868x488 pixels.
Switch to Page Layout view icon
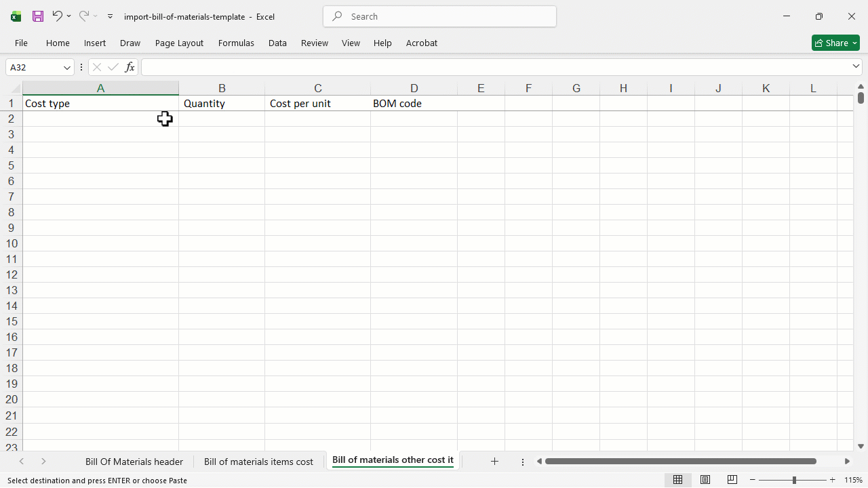coord(705,480)
